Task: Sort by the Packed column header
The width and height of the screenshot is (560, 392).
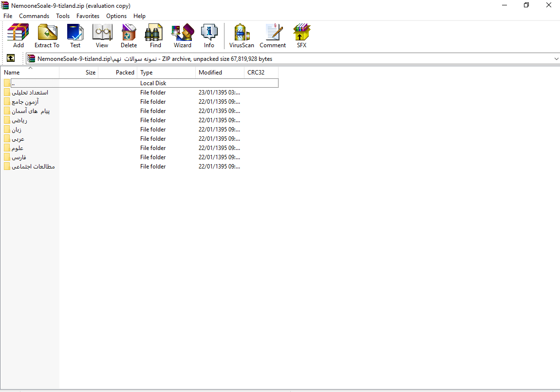Action: coord(118,72)
